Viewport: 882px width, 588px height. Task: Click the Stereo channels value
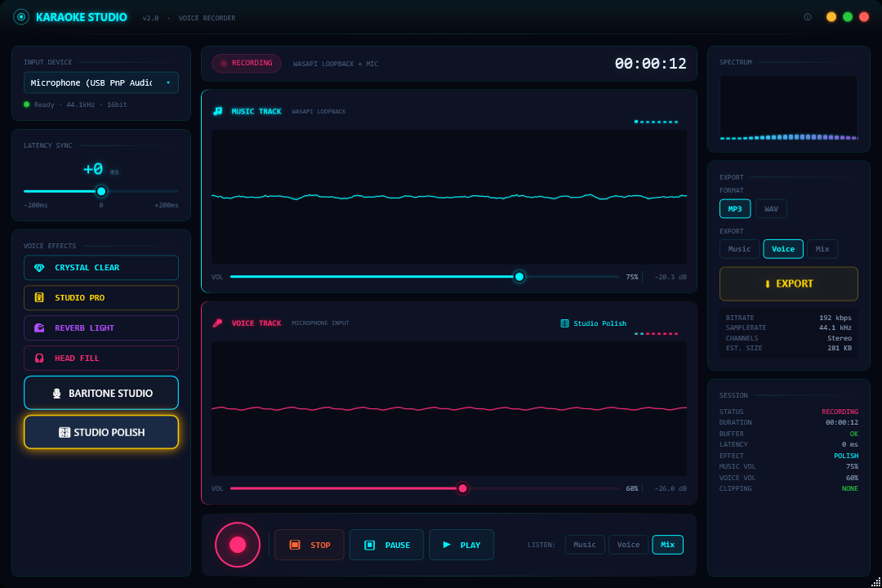(x=840, y=338)
